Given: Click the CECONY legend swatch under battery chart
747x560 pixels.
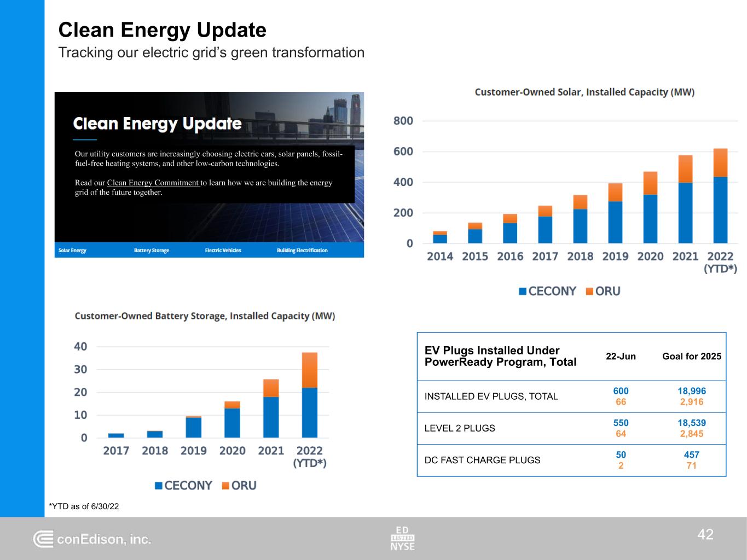Looking at the screenshot, I should [x=159, y=486].
